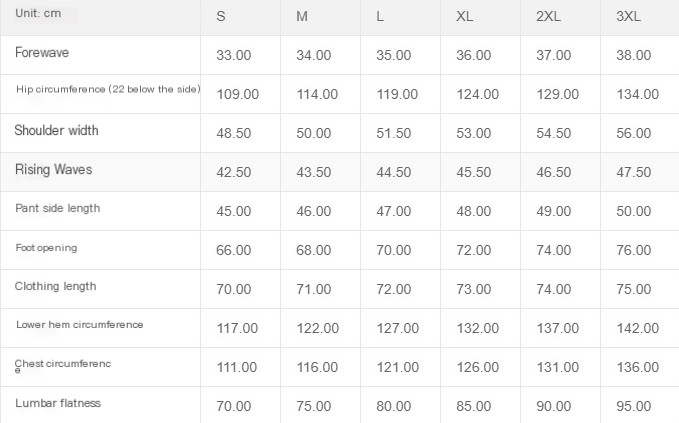Select the Forewave row label
This screenshot has height=423, width=679.
[42, 52]
